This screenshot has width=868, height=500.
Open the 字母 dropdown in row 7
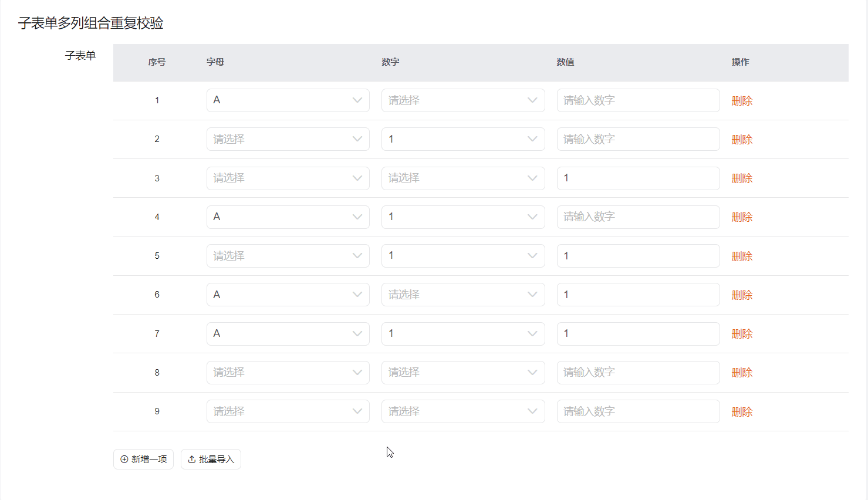288,334
